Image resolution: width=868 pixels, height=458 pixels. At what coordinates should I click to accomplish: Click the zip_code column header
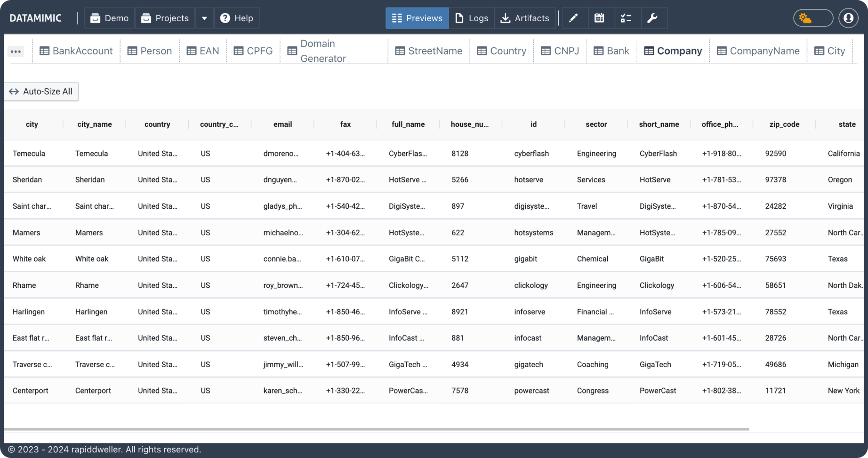pos(784,124)
